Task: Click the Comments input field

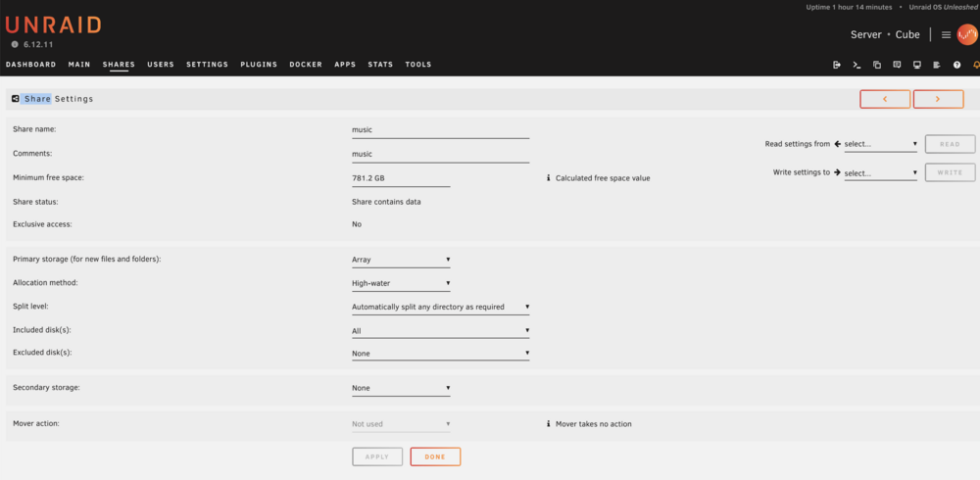Action: click(x=441, y=154)
